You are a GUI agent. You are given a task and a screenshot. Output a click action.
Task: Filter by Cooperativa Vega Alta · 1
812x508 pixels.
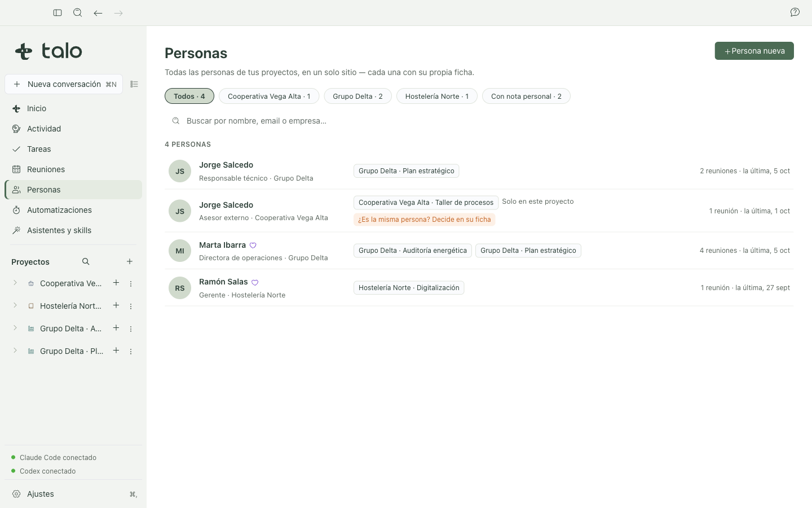[x=269, y=96]
